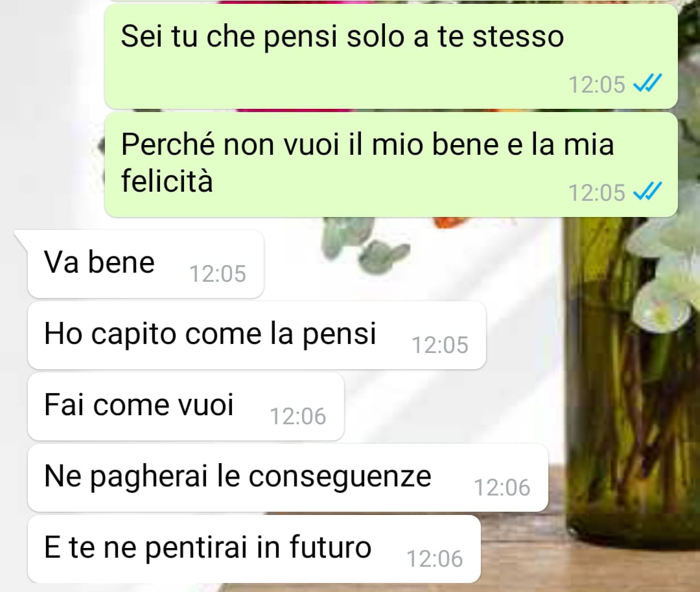The height and width of the screenshot is (592, 700).
Task: Click the word 'felicità' in the green bubble
Action: (x=167, y=181)
